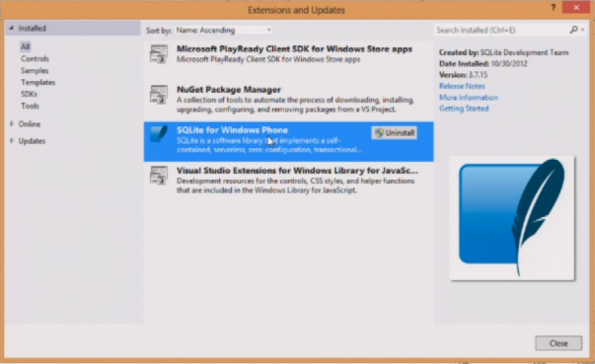The height and width of the screenshot is (364, 595).
Task: Select Microsoft PlayReady Client SDK title
Action: point(294,49)
